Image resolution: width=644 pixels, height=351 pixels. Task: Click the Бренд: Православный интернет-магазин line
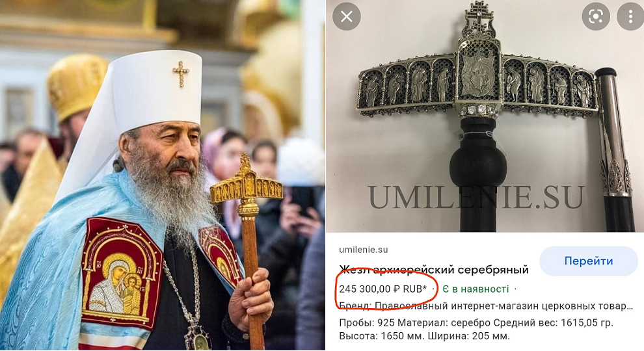486,306
